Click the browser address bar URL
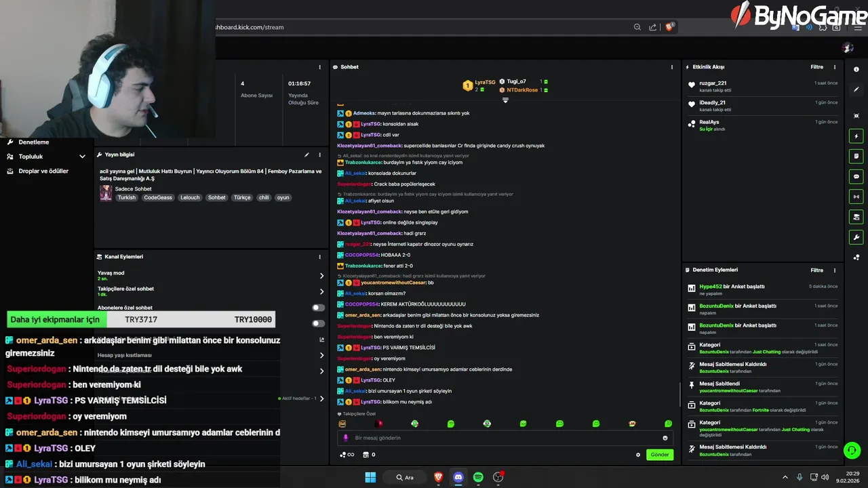 coord(250,27)
